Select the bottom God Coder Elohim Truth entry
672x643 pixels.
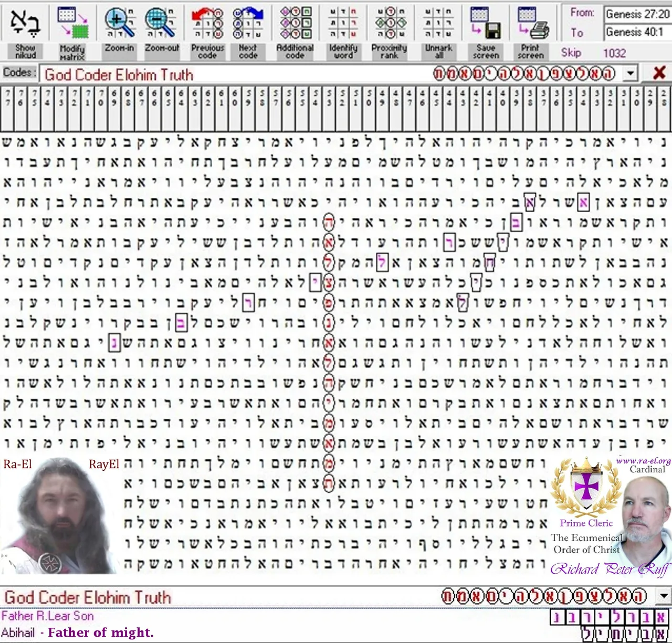pyautogui.click(x=329, y=597)
